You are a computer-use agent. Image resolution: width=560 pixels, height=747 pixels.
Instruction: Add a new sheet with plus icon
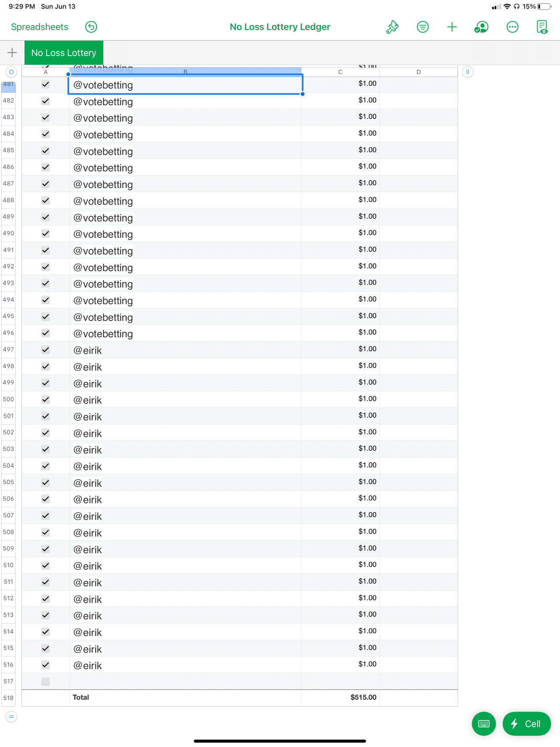(12, 53)
